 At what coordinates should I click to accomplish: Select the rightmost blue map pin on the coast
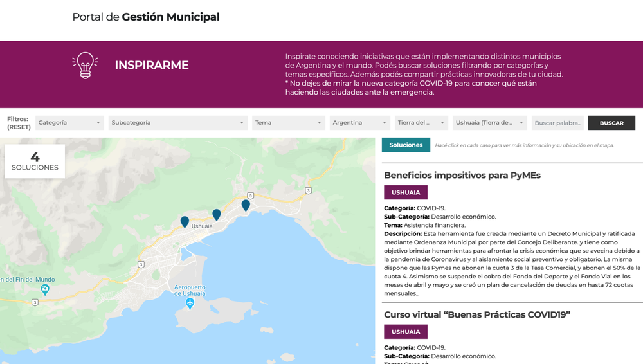[x=246, y=205]
